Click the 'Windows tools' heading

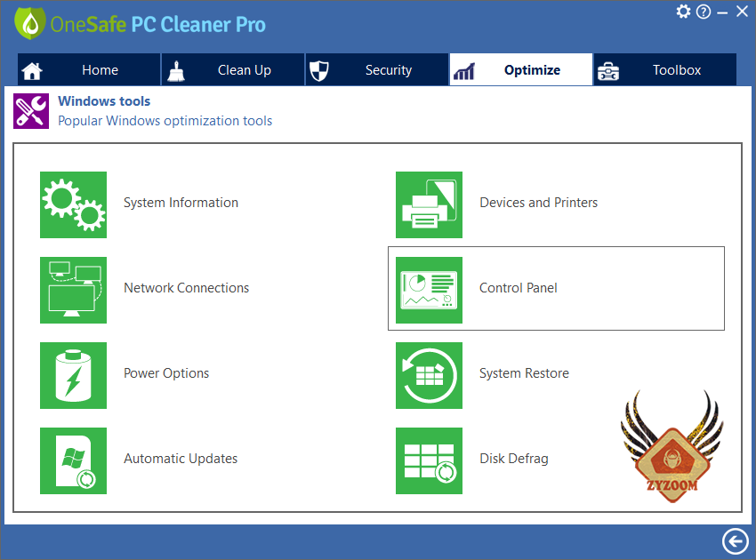click(x=104, y=101)
